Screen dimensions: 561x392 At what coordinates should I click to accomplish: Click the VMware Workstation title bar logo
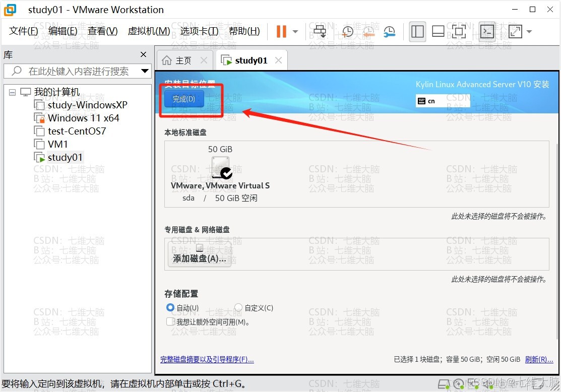click(10, 10)
